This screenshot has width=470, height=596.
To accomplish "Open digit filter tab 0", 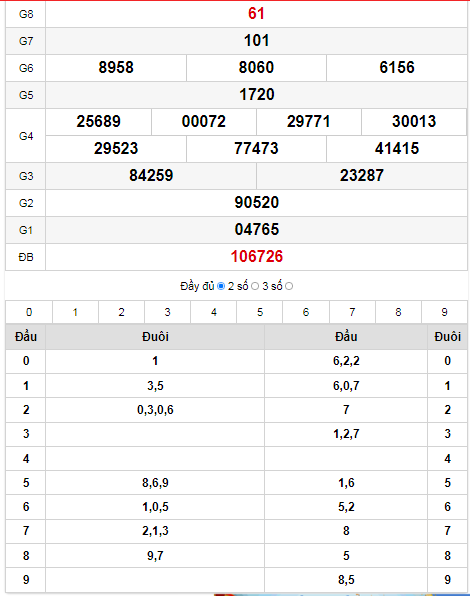I will click(29, 312).
